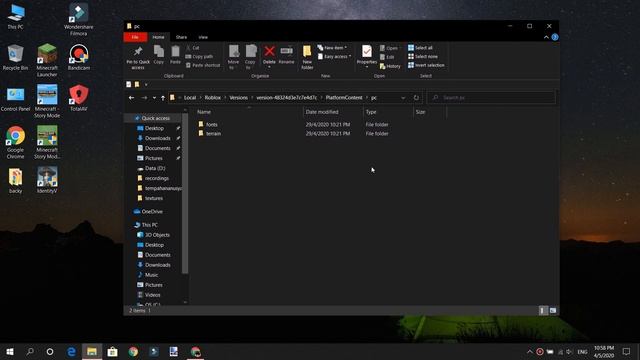Viewport: 640px width, 360px height.
Task: Sort by the Type column header
Action: pyautogui.click(x=388, y=112)
